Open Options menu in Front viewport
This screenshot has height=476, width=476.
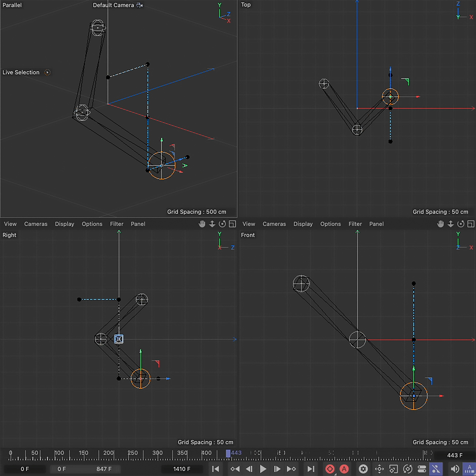(x=330, y=224)
